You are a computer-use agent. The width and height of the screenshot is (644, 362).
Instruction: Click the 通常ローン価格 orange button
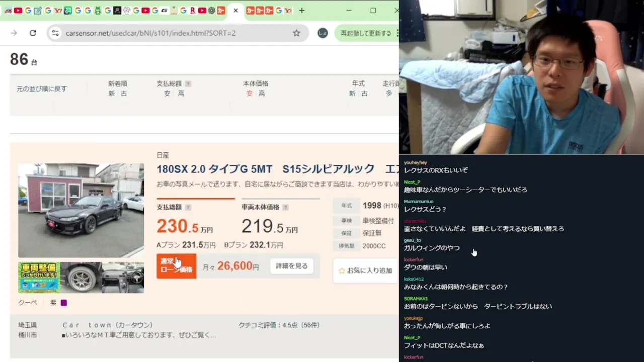coord(176,266)
